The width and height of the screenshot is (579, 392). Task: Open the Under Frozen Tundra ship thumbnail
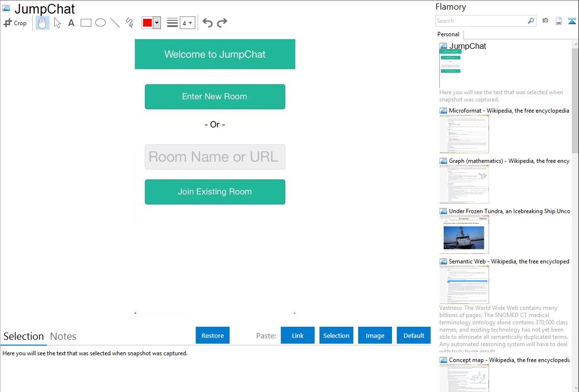tap(464, 234)
